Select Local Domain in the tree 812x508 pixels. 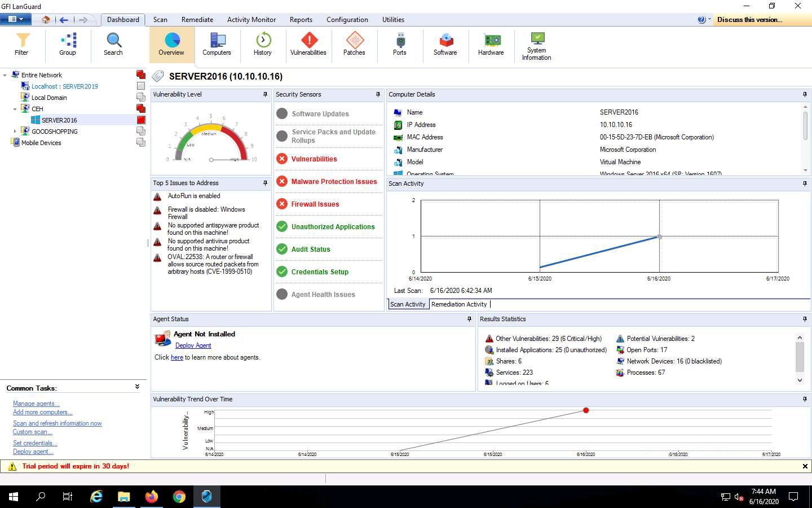49,98
